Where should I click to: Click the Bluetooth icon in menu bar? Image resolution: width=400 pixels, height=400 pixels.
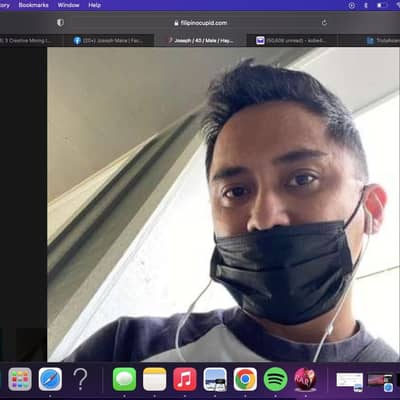pyautogui.click(x=365, y=5)
